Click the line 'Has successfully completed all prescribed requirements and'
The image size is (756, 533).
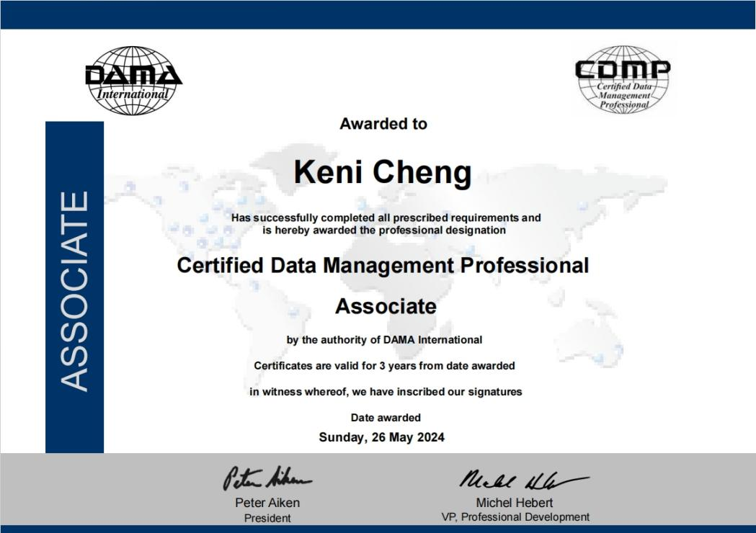[x=386, y=218]
